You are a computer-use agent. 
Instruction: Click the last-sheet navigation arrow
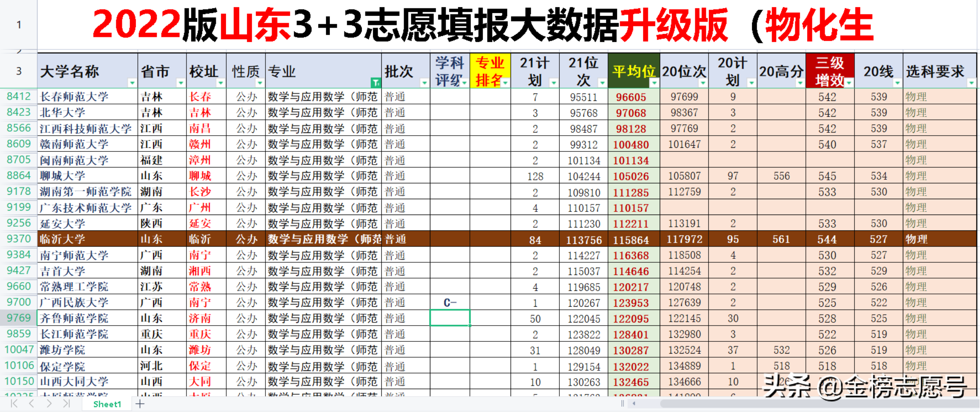pyautogui.click(x=66, y=403)
